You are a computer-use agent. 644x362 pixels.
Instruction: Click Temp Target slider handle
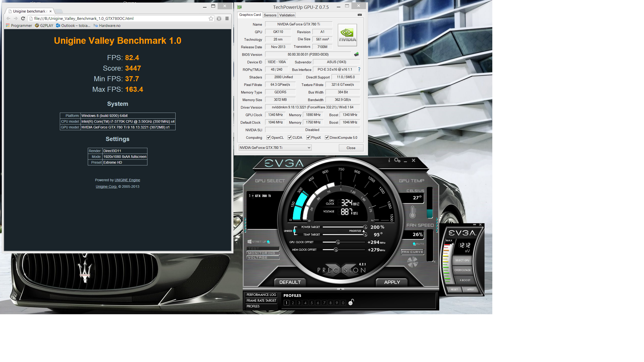pyautogui.click(x=365, y=235)
